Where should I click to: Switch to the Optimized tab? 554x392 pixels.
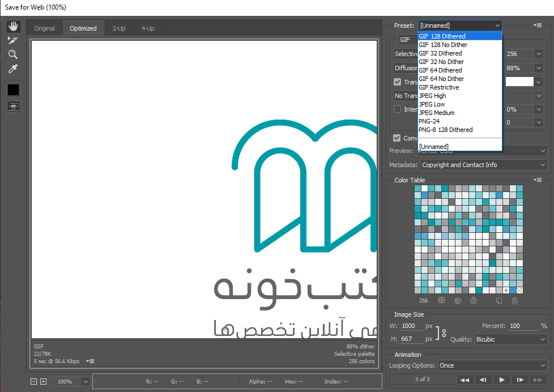83,28
